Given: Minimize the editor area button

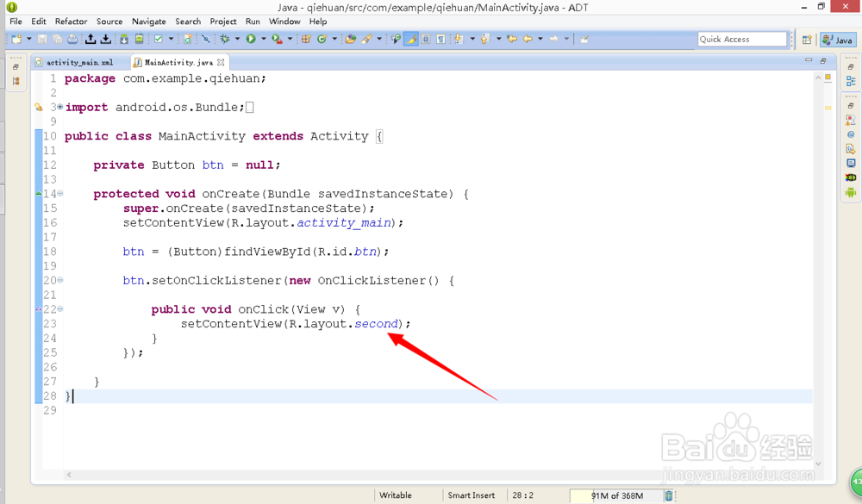Looking at the screenshot, I should 809,60.
